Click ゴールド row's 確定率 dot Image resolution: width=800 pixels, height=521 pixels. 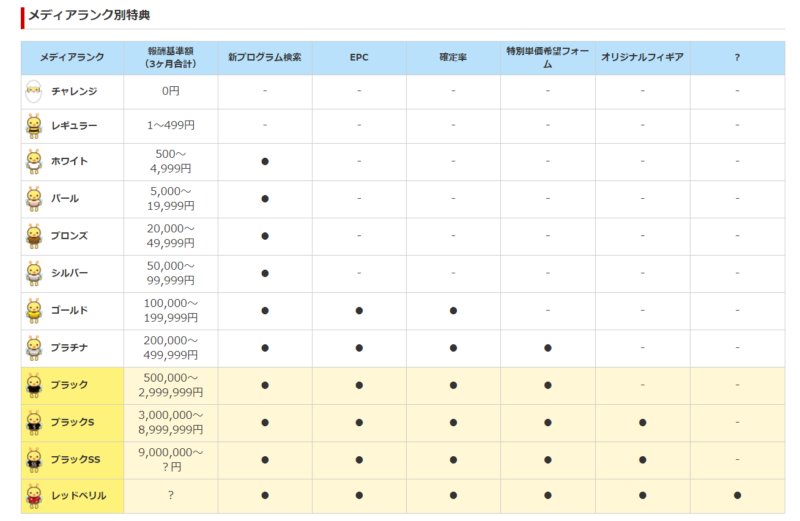pos(453,310)
